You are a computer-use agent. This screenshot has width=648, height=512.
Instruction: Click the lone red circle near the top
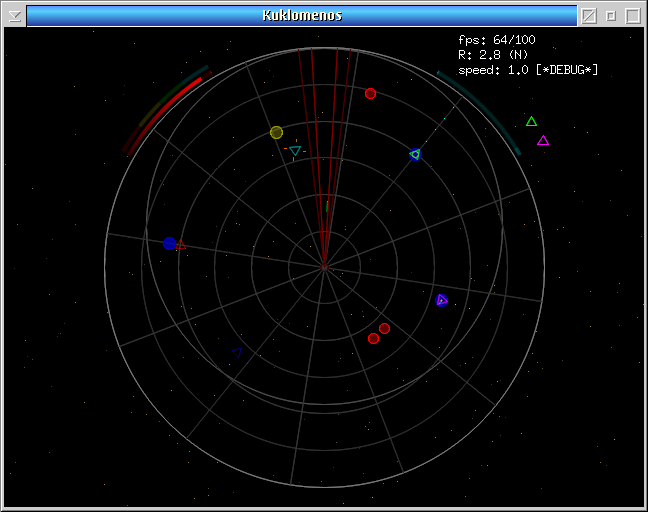370,94
